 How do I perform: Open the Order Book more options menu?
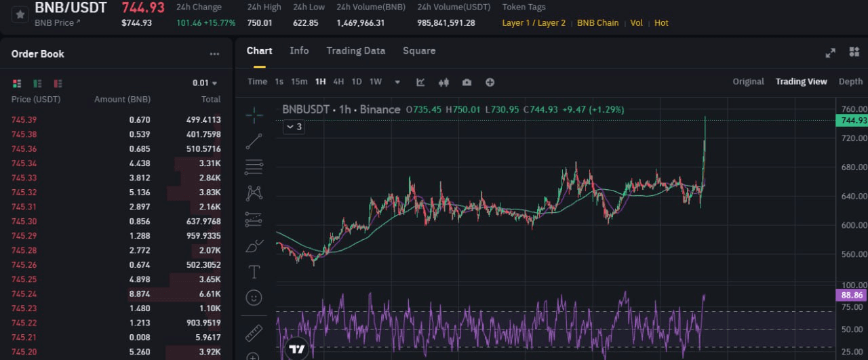(x=214, y=54)
